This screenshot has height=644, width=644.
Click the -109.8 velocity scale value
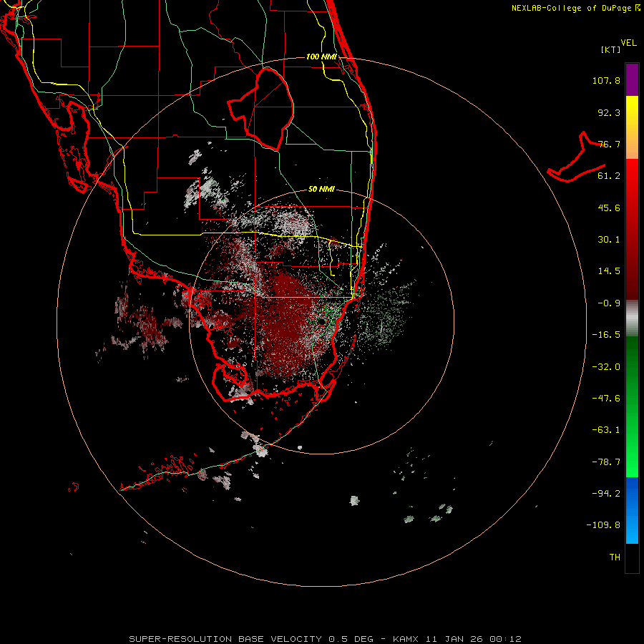tap(603, 525)
